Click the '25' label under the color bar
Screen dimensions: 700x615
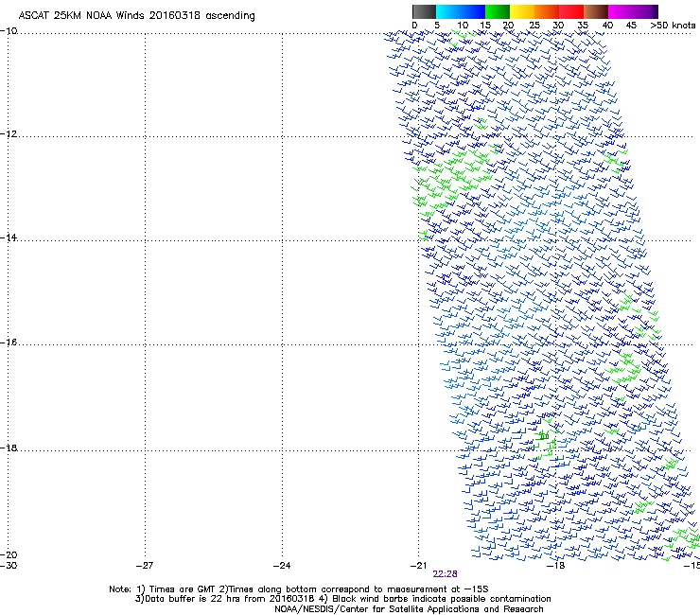click(x=534, y=26)
